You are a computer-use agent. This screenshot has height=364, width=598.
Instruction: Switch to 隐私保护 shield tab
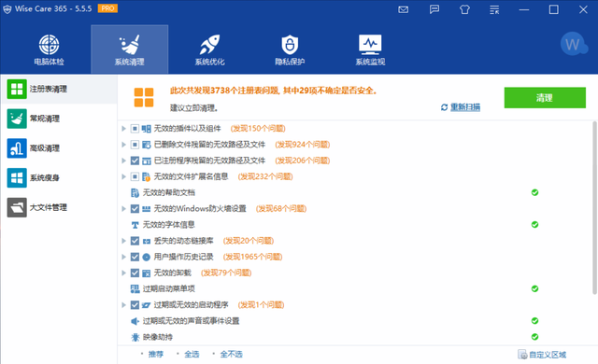pyautogui.click(x=290, y=49)
